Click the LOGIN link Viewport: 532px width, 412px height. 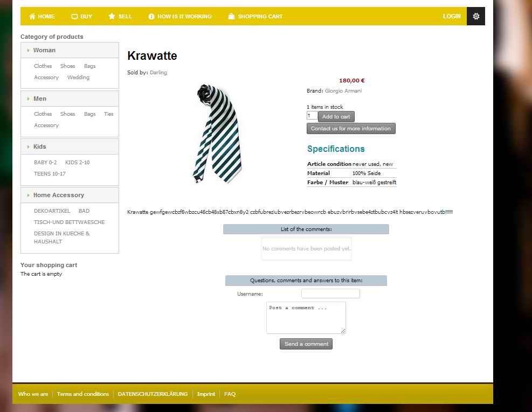pyautogui.click(x=452, y=16)
